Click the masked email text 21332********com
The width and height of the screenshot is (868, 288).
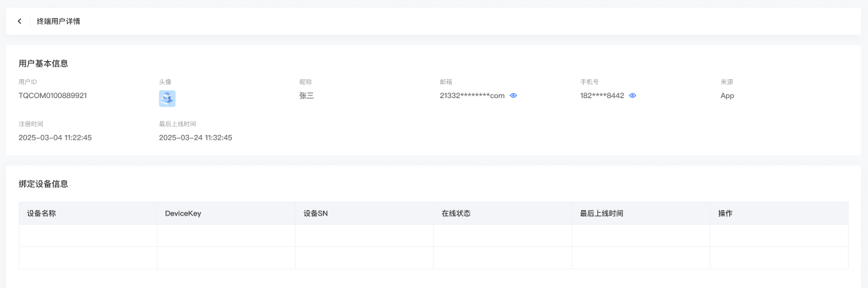pyautogui.click(x=472, y=96)
